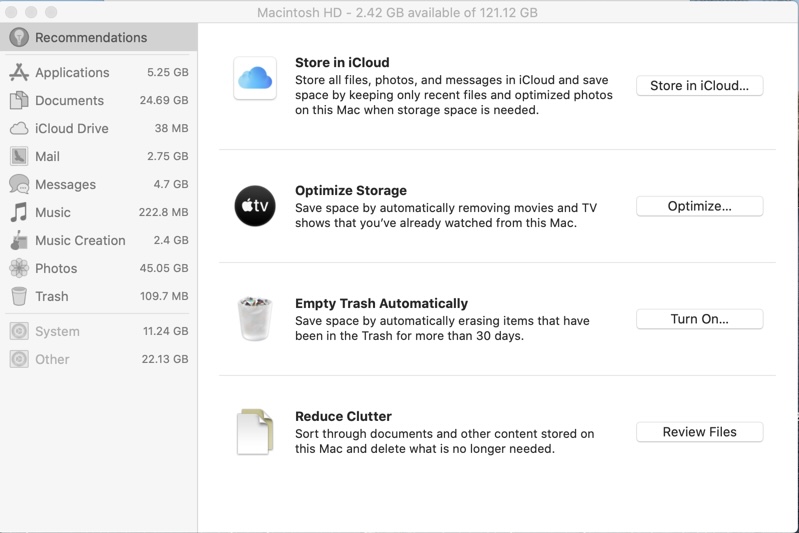The image size is (799, 533).
Task: Select iCloud Drive in the sidebar
Action: (x=71, y=129)
